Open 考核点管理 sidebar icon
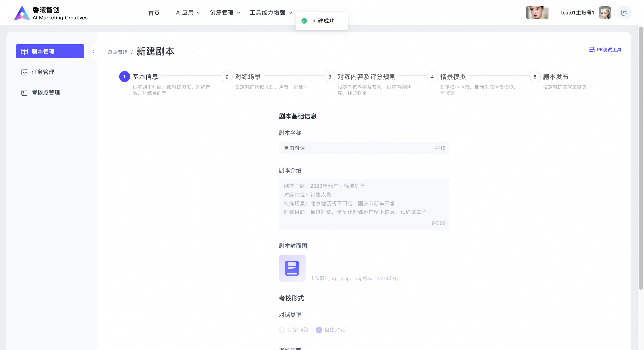This screenshot has width=644, height=350. 24,93
